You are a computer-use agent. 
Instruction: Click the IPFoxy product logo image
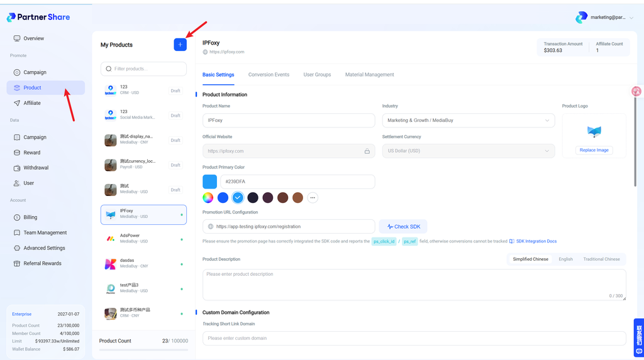(x=594, y=131)
